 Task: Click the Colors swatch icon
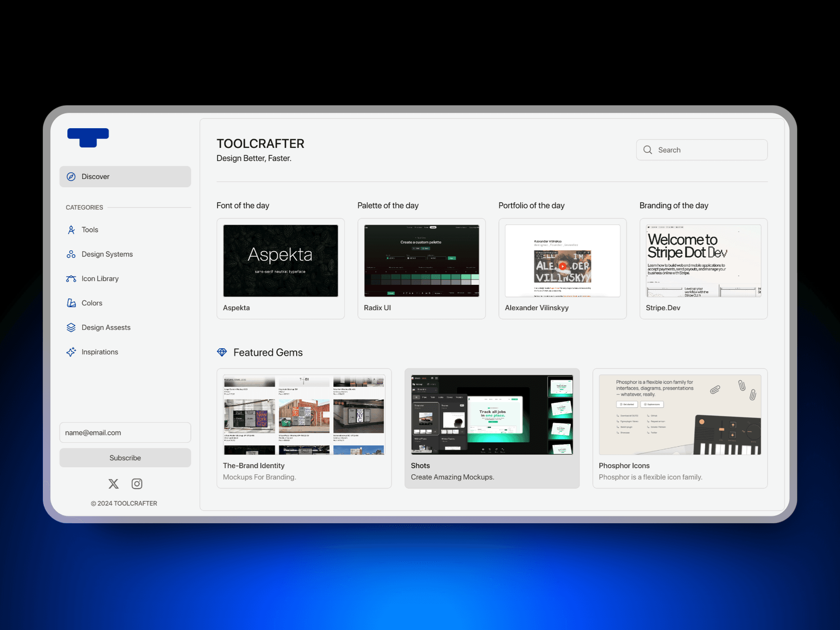[x=71, y=303]
